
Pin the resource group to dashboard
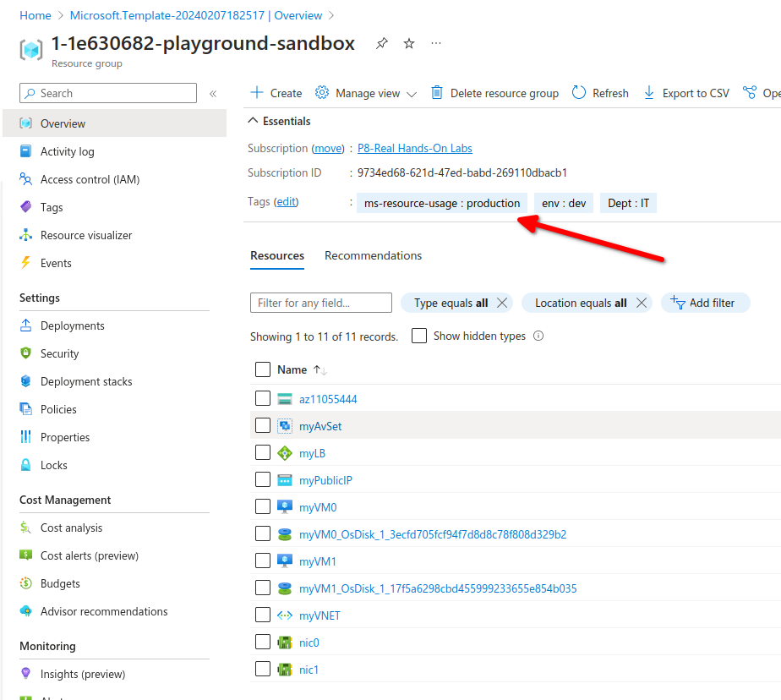point(382,44)
